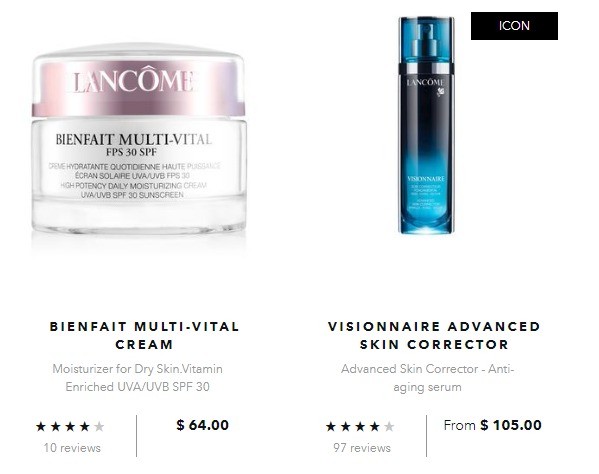This screenshot has height=474, width=599.
Task: Click the first star of Bienfait rating
Action: point(40,426)
